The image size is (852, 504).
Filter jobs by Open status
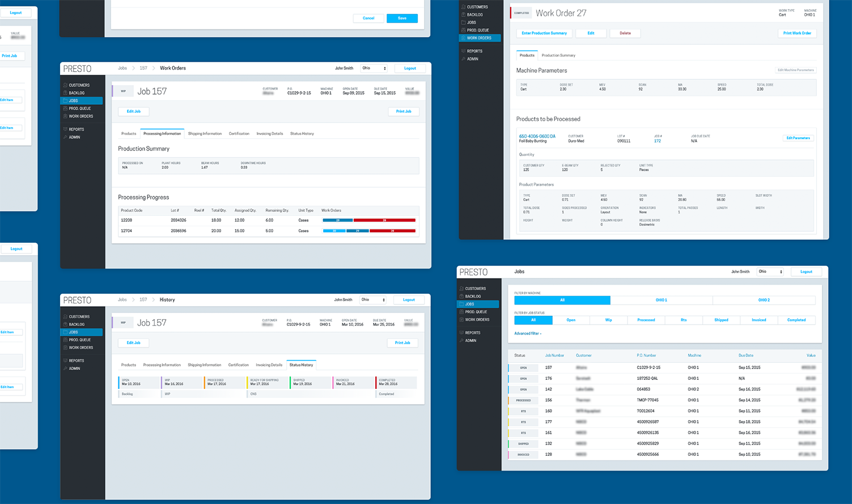(x=571, y=320)
